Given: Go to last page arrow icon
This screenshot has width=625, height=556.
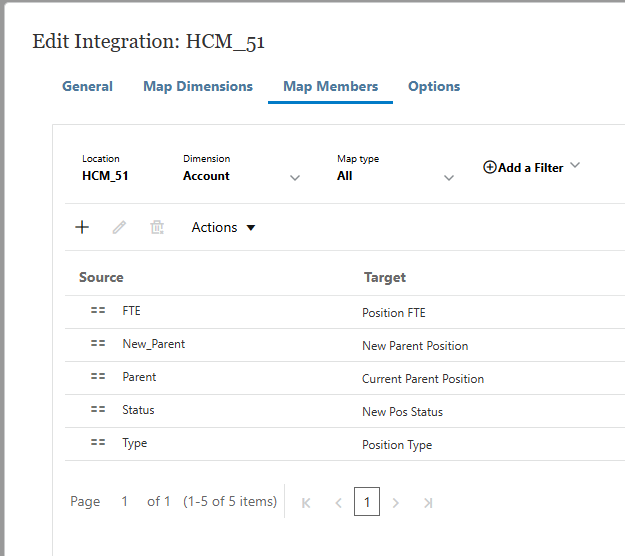Looking at the screenshot, I should (x=428, y=503).
